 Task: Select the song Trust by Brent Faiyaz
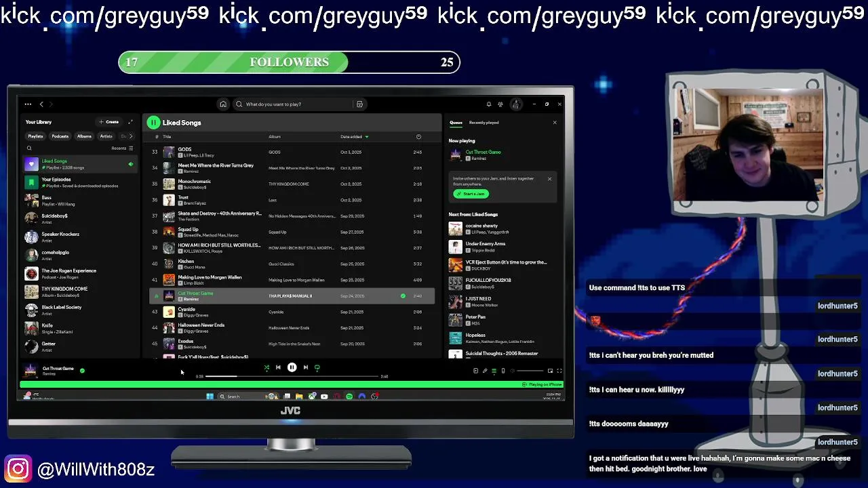pos(293,200)
